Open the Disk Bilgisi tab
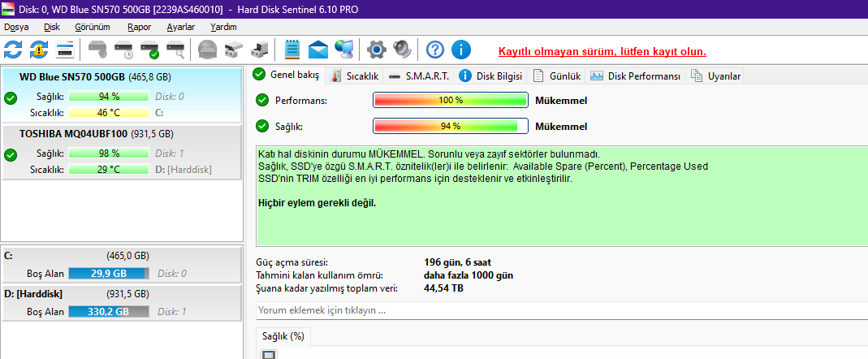Screen dimensions: 868x359 pos(491,76)
